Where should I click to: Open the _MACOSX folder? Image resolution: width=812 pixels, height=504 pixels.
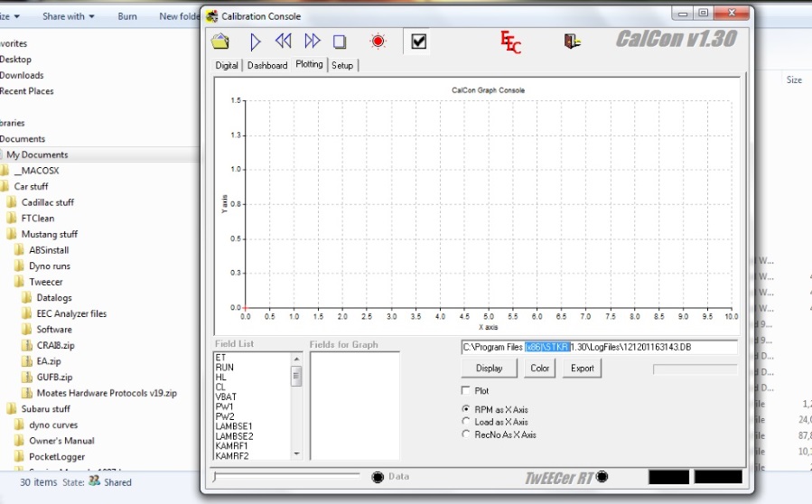(x=36, y=171)
